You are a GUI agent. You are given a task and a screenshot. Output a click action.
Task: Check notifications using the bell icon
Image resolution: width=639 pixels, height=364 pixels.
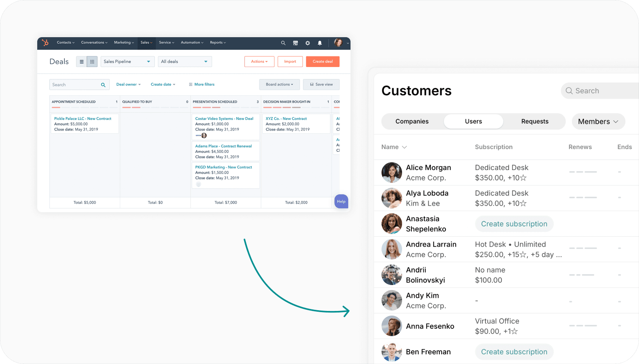319,43
